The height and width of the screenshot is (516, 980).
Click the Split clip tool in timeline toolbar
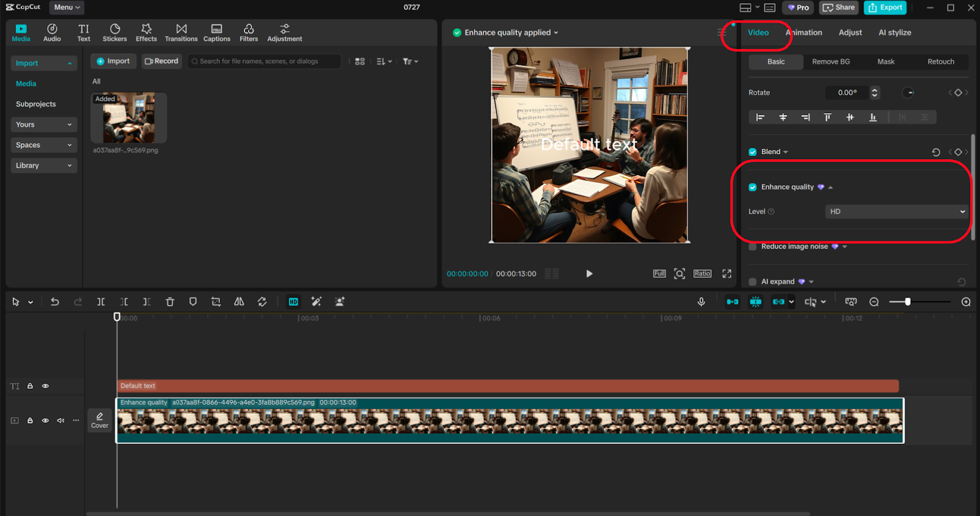tap(101, 302)
